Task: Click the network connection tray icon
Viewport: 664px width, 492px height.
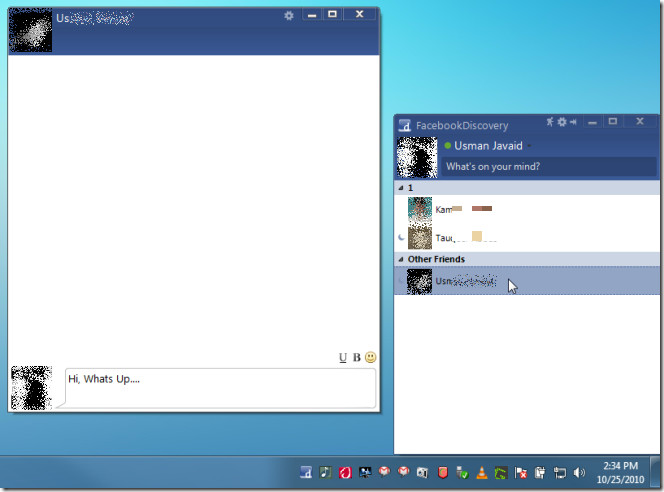Action: pyautogui.click(x=559, y=473)
